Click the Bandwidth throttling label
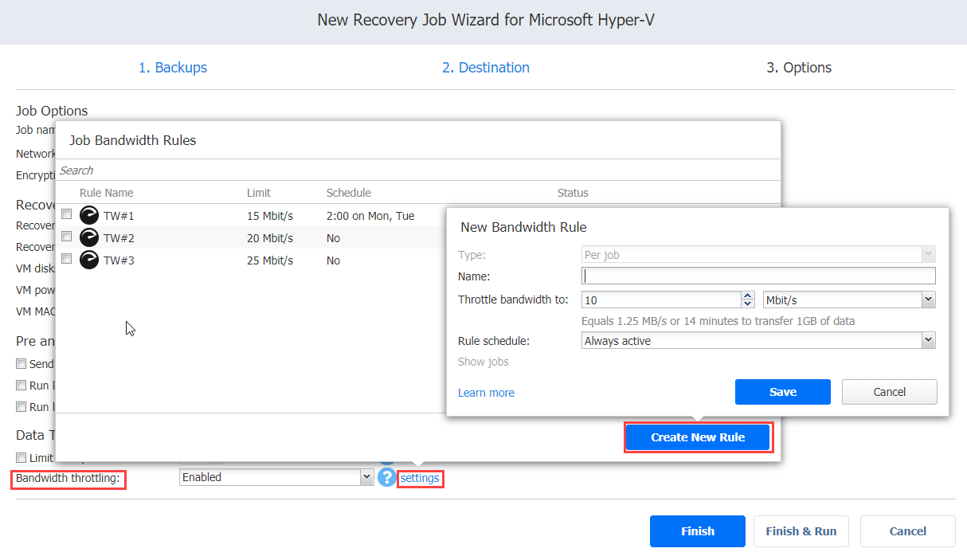The image size is (967, 560). point(68,478)
